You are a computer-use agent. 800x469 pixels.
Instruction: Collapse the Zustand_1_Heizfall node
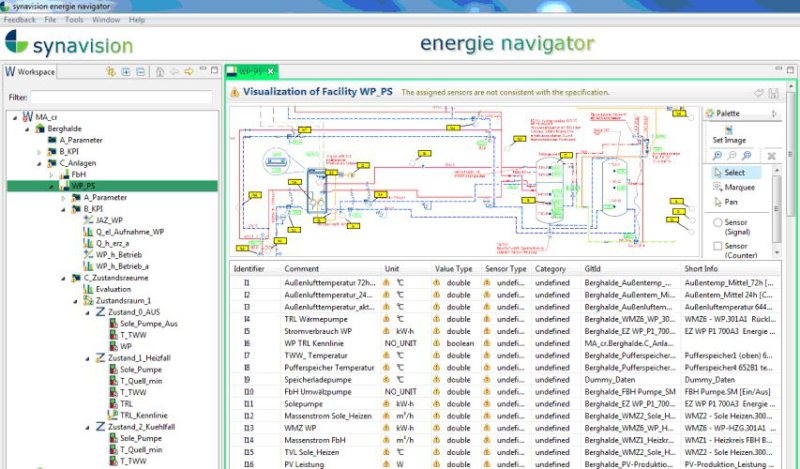point(88,358)
